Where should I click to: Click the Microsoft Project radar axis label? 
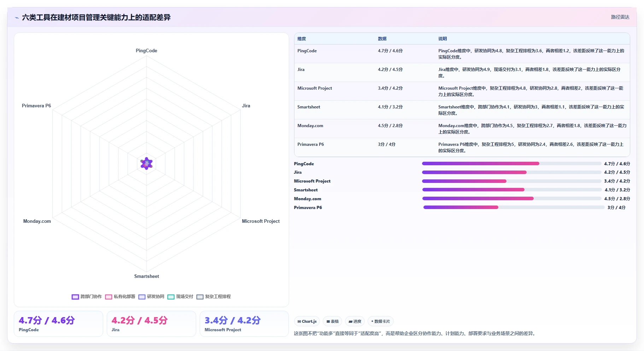[x=260, y=221]
